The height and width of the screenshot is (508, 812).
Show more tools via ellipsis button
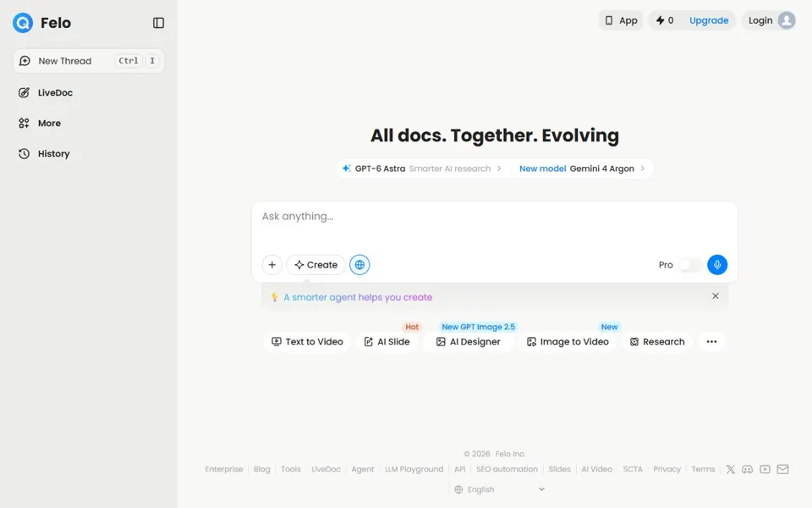click(x=711, y=341)
